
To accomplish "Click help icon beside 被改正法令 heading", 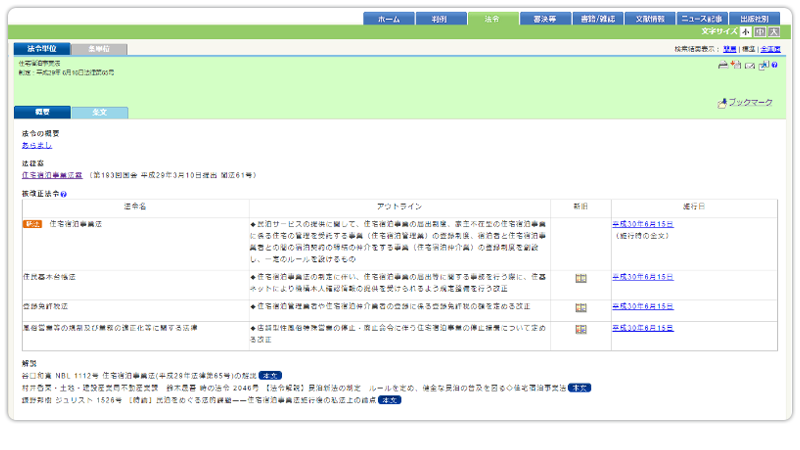I will [x=64, y=194].
